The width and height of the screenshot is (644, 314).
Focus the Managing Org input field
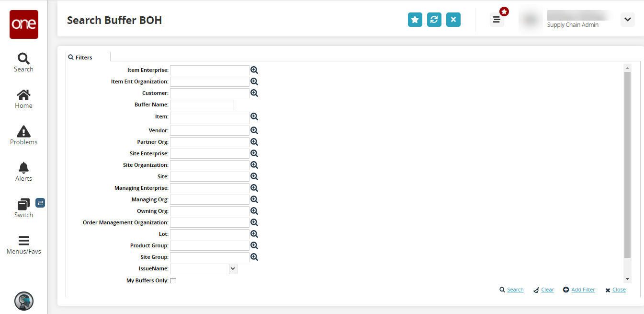point(210,199)
